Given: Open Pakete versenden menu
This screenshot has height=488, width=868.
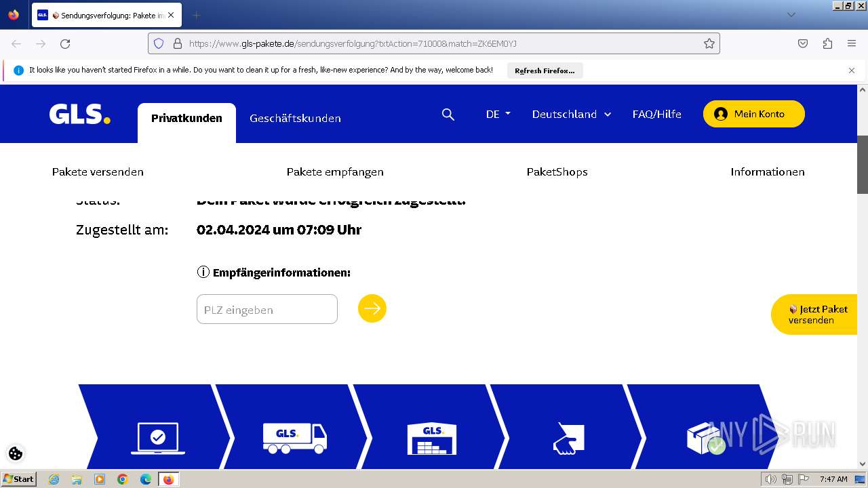Looking at the screenshot, I should point(98,171).
